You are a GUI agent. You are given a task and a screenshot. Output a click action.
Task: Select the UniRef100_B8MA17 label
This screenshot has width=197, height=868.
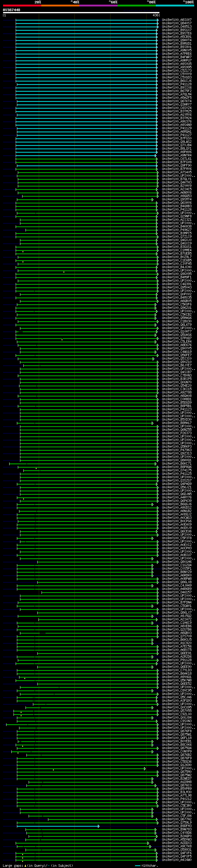coord(176,423)
